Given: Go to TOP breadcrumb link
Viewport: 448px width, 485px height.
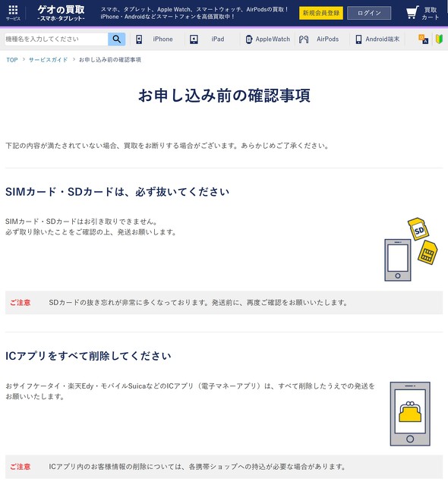Looking at the screenshot, I should point(12,60).
